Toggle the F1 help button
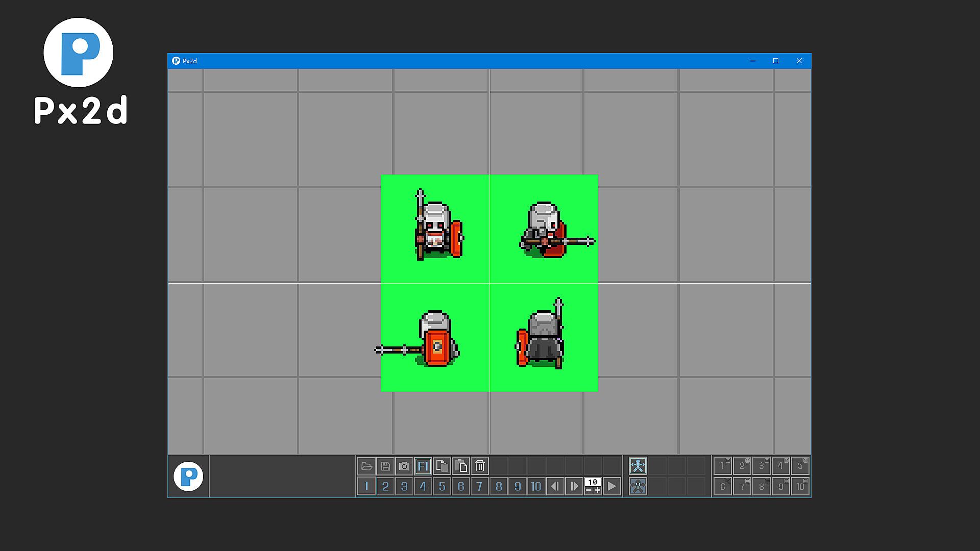 (423, 466)
